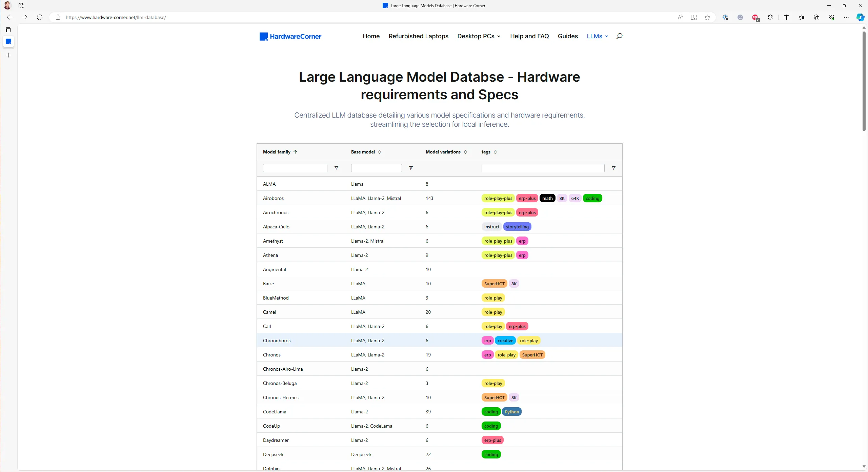Sort by Model variations column
The width and height of the screenshot is (868, 472).
point(465,152)
